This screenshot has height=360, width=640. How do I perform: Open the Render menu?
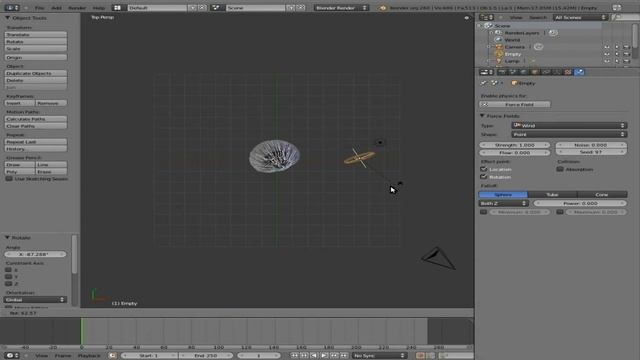77,8
